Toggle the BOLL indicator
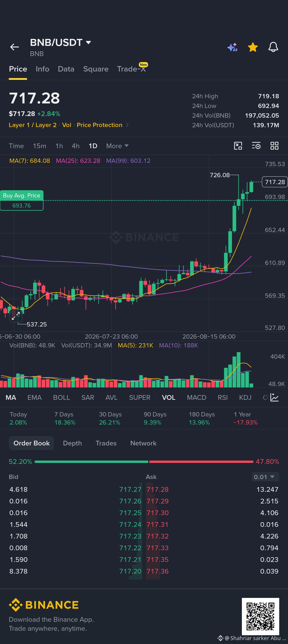Screen dimensions: 288x644 click(62, 398)
